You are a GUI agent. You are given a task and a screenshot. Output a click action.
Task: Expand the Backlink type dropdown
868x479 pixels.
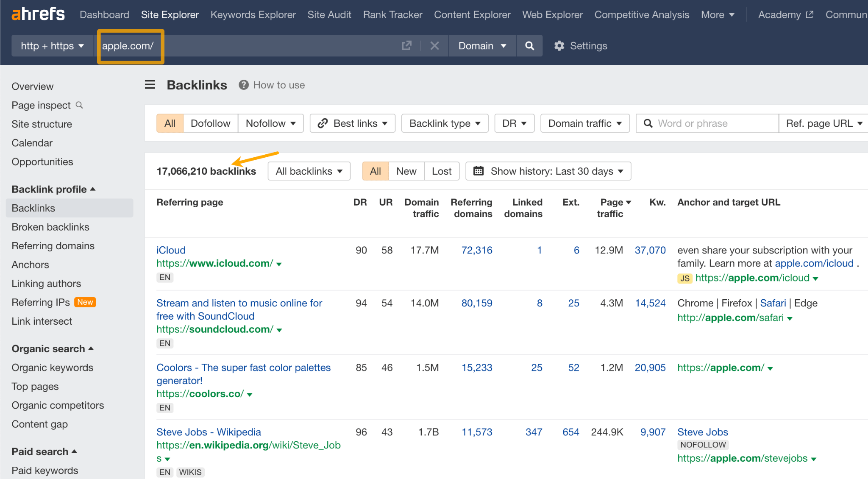pos(444,123)
